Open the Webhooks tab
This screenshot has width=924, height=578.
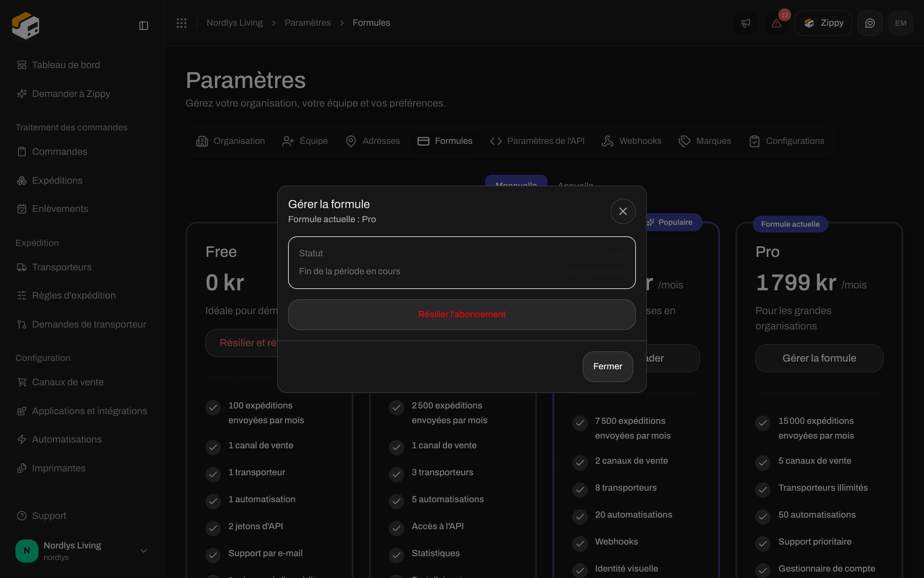[x=631, y=141]
